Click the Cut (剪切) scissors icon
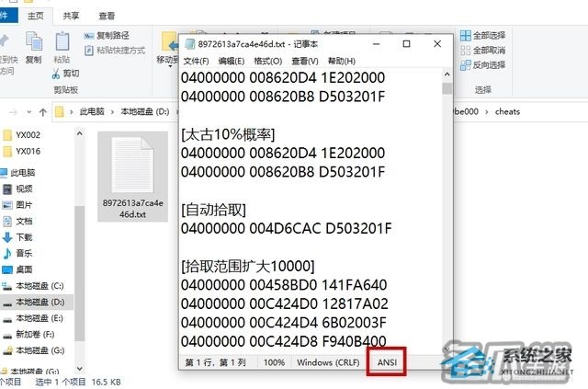This screenshot has width=588, height=389. [56, 74]
